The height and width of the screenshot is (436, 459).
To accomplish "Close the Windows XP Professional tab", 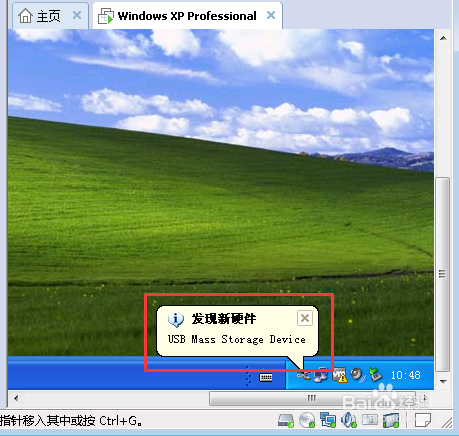I will click(271, 15).
